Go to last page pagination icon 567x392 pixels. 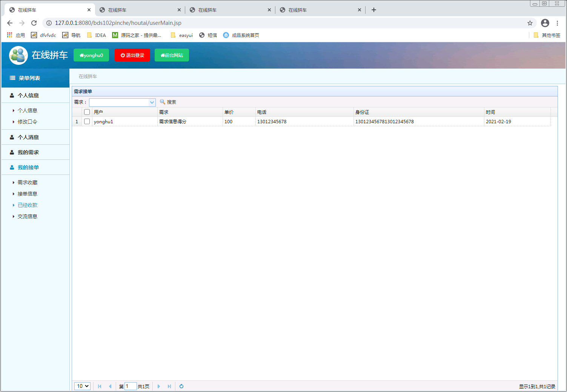point(169,386)
